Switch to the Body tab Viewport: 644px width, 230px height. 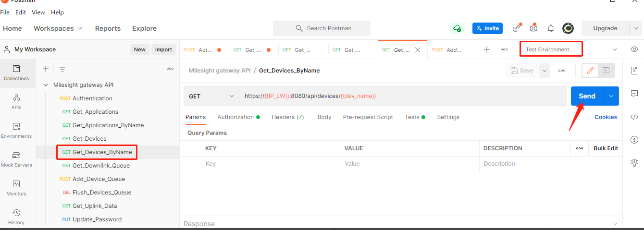(x=324, y=117)
